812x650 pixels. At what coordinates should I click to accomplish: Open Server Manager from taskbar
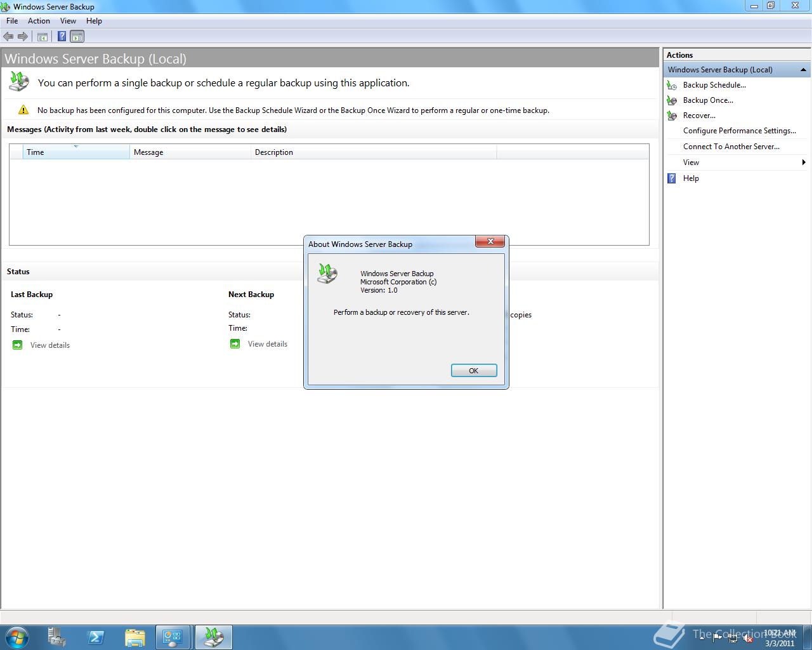point(56,637)
